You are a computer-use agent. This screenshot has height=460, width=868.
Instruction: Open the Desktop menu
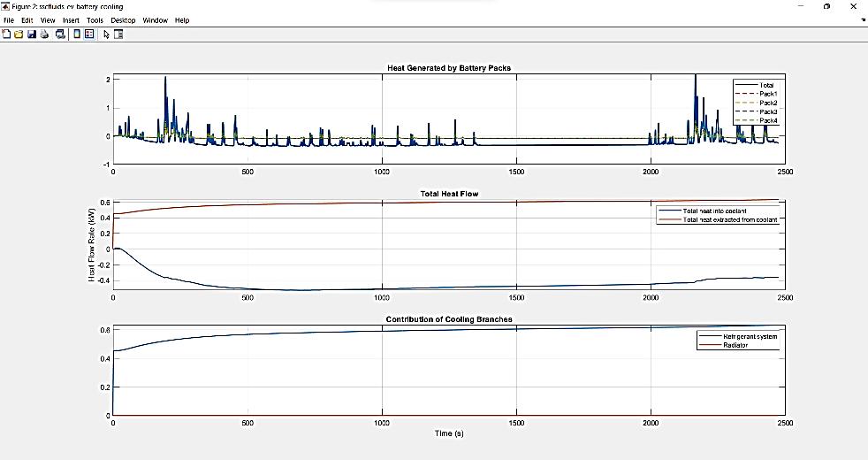(x=123, y=20)
